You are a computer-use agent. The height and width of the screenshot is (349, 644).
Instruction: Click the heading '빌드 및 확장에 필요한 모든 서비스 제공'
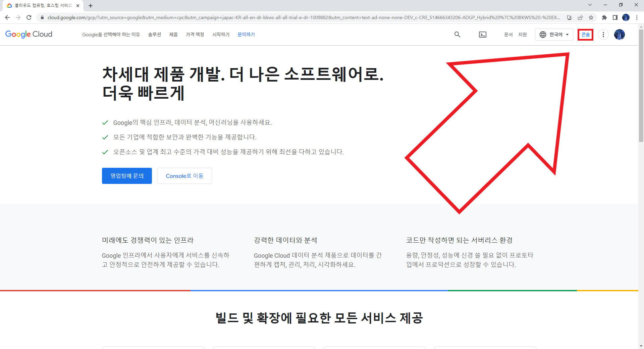tap(319, 318)
